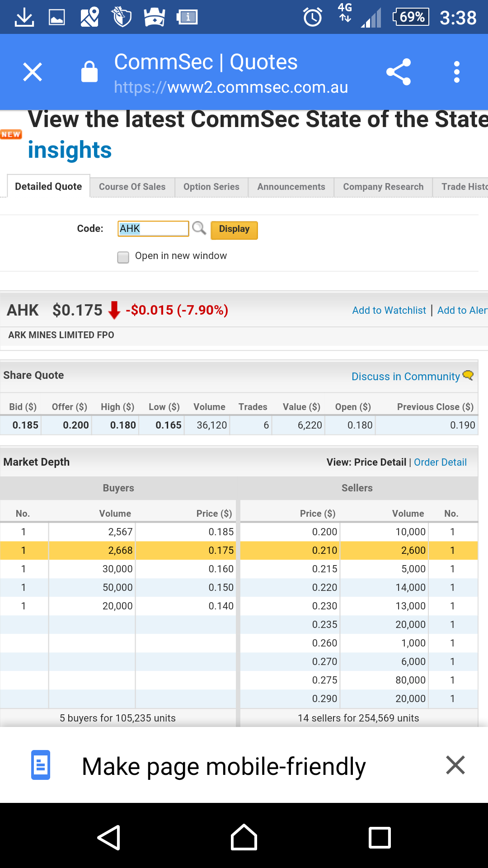Click the Value ($) figure 6,220
488x868 pixels.
click(x=310, y=425)
